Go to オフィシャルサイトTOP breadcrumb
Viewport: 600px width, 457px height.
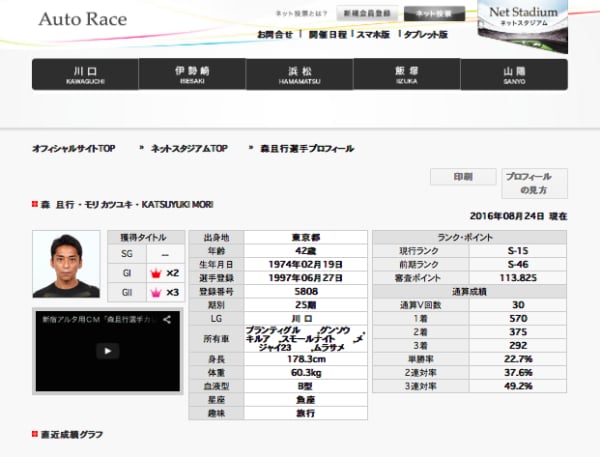[x=74, y=149]
